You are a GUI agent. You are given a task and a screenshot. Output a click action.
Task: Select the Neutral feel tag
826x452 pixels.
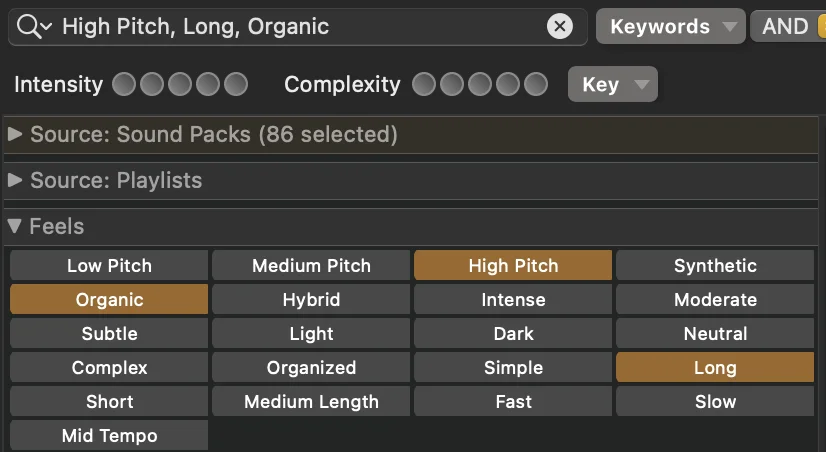[715, 333]
